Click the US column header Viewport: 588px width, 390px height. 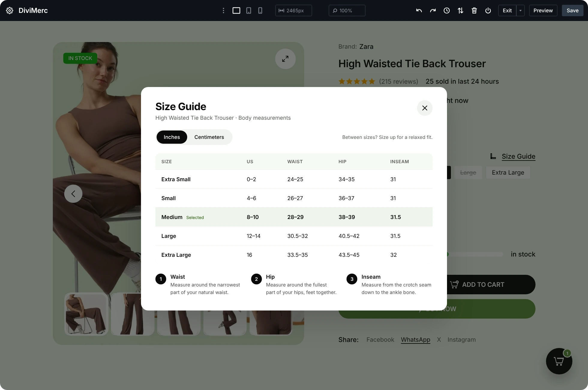250,162
